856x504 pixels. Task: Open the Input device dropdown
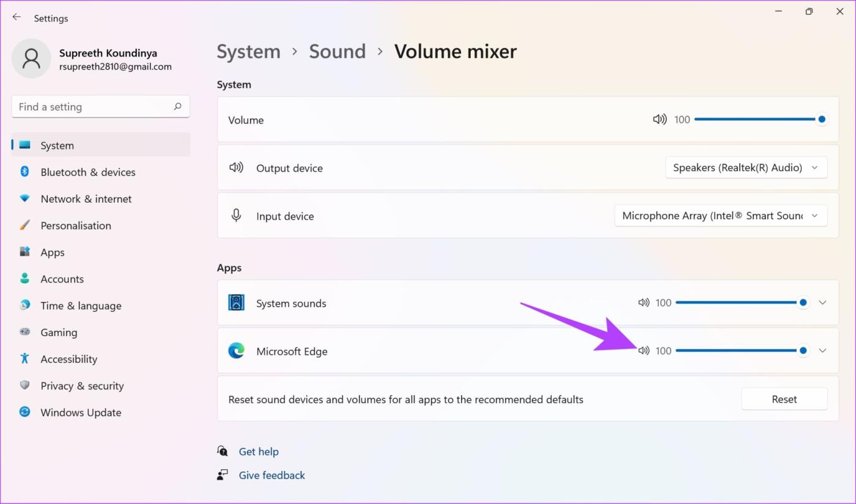point(721,215)
